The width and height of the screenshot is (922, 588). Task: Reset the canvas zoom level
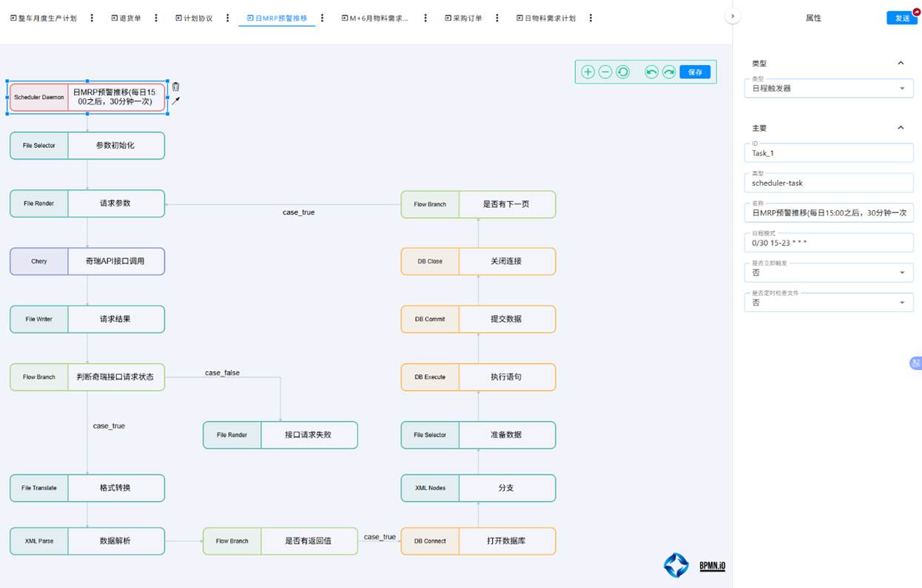[623, 72]
